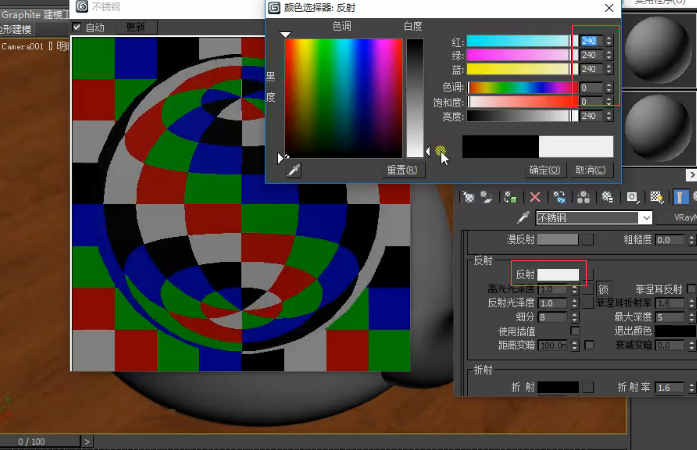
Task: Click Show Shaded Material in Viewport icon
Action: click(657, 197)
